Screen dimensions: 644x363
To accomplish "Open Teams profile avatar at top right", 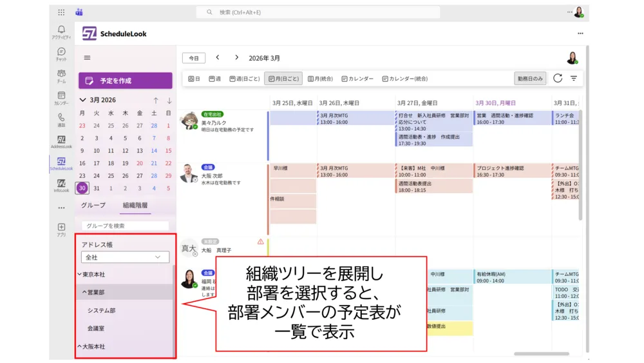I will [x=579, y=12].
